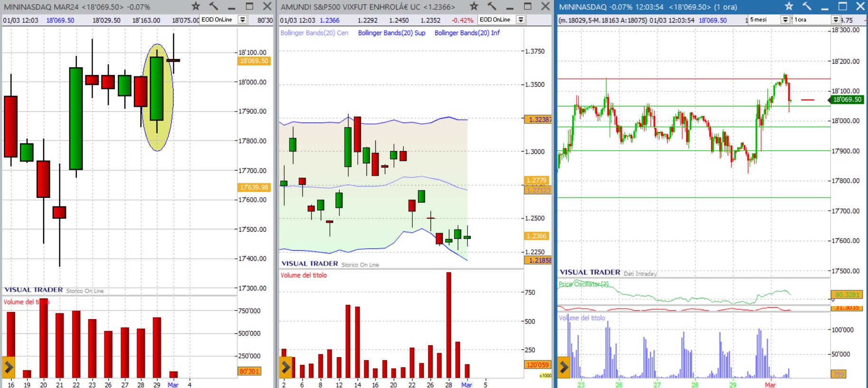The width and height of the screenshot is (868, 388).
Task: Click the tall volume bar on day 28 in AMUNDI
Action: (x=448, y=325)
